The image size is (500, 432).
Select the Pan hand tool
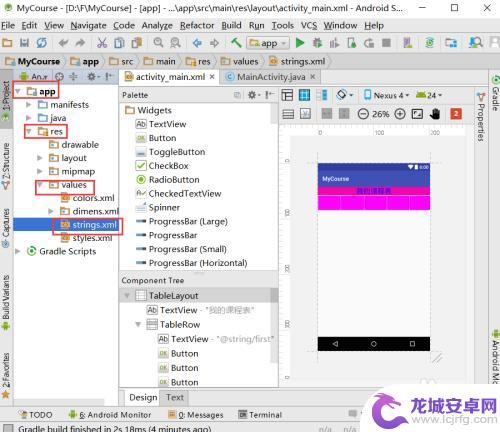click(x=435, y=114)
